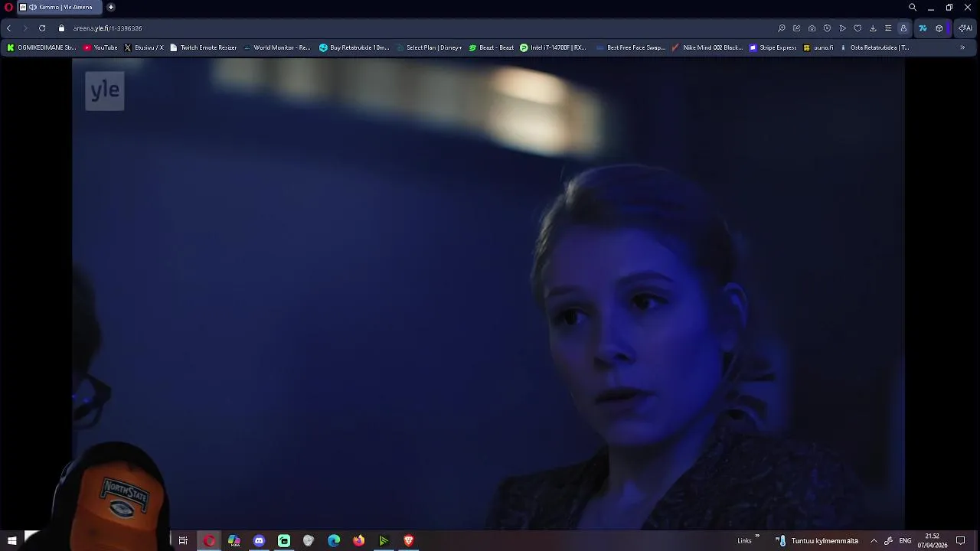Open the Discord taskbar app

point(259,540)
